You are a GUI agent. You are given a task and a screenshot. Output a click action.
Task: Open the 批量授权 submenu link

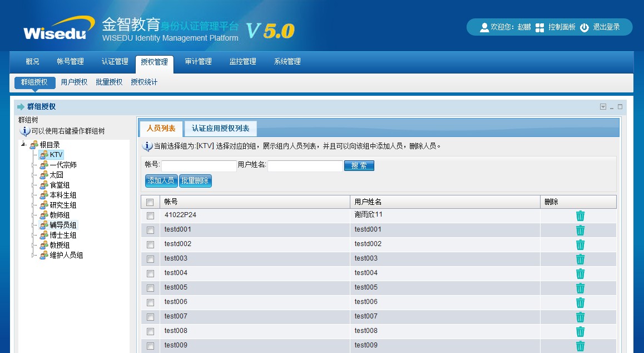[x=109, y=82]
